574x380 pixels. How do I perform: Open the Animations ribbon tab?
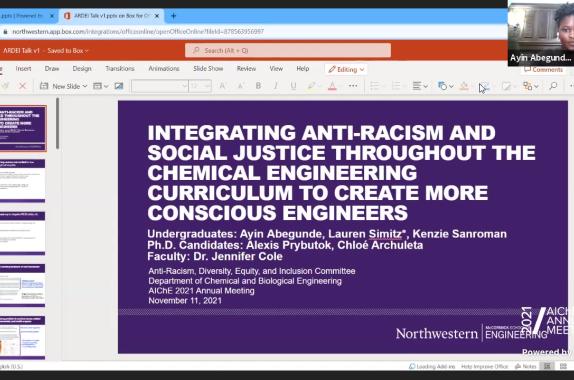coord(164,68)
